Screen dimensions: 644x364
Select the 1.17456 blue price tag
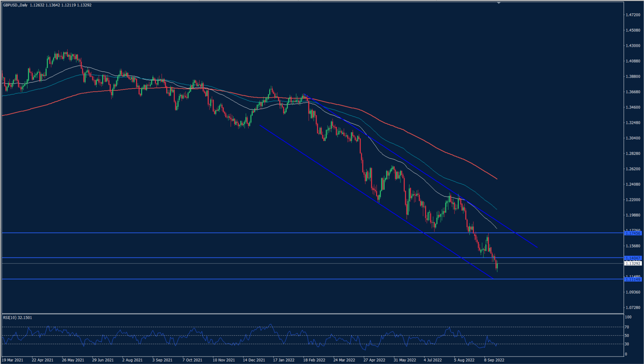point(633,233)
